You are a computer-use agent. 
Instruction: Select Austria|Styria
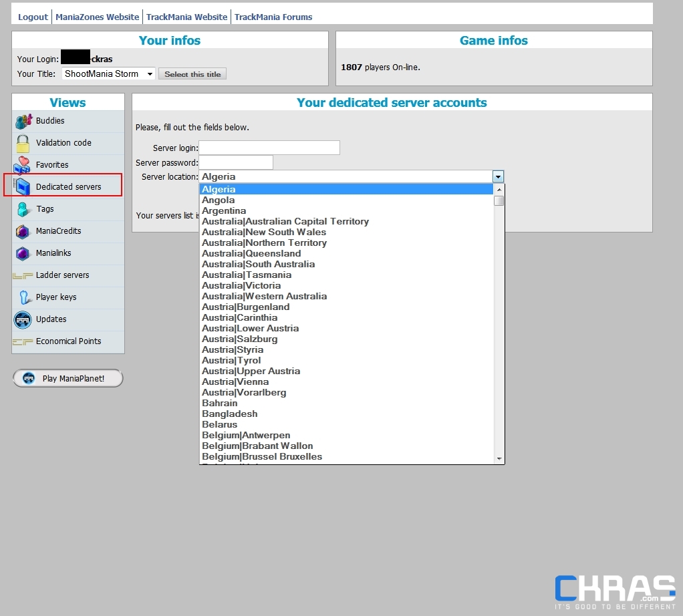(x=346, y=349)
